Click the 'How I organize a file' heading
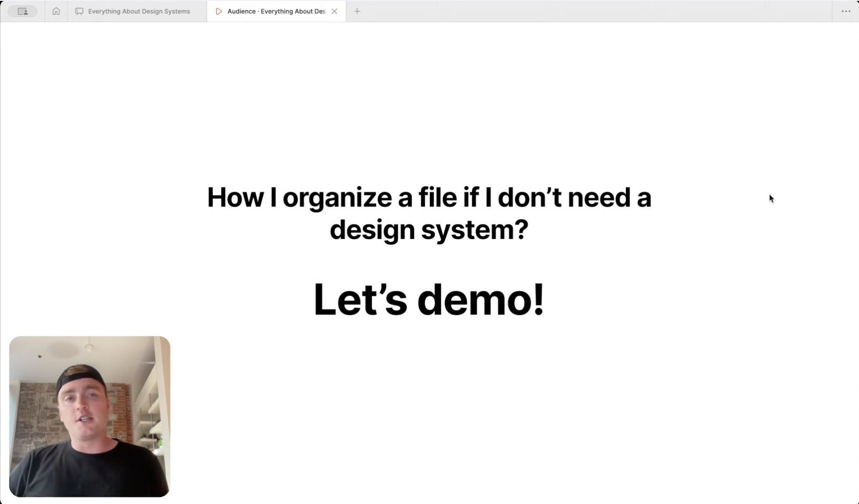This screenshot has width=859, height=504. pos(429,213)
